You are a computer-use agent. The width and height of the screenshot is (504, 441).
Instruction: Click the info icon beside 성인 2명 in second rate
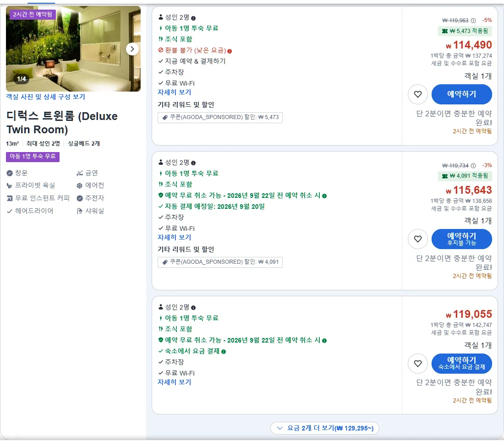(193, 163)
